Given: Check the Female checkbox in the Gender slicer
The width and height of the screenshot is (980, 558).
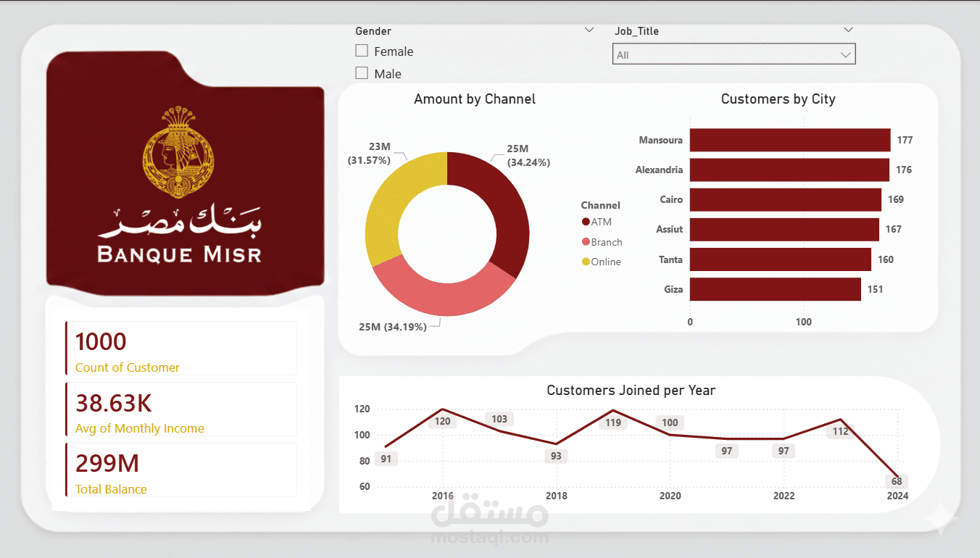Looking at the screenshot, I should pos(361,51).
